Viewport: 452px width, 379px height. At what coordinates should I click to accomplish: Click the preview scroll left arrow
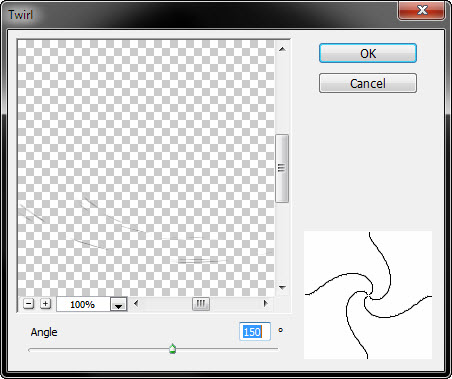pos(136,303)
